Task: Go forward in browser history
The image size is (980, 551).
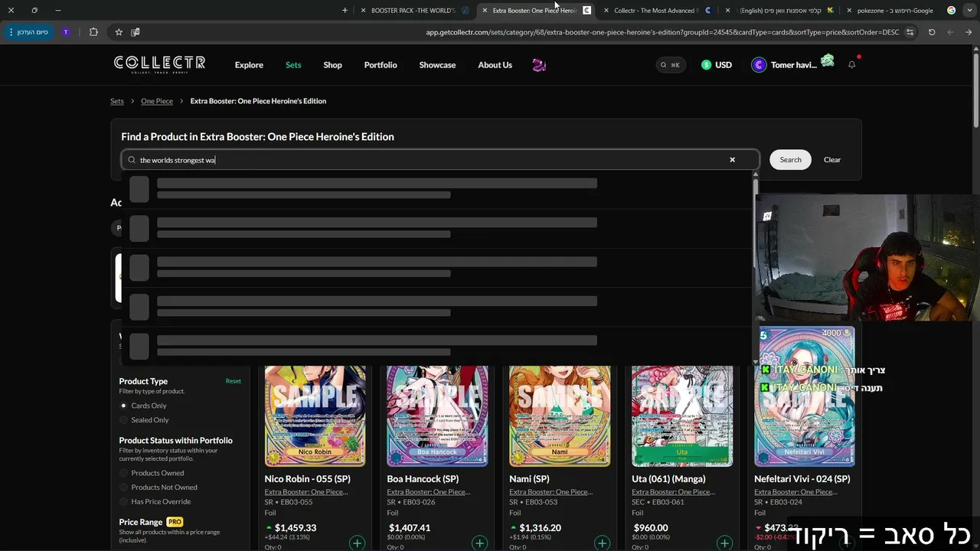Action: pyautogui.click(x=950, y=32)
